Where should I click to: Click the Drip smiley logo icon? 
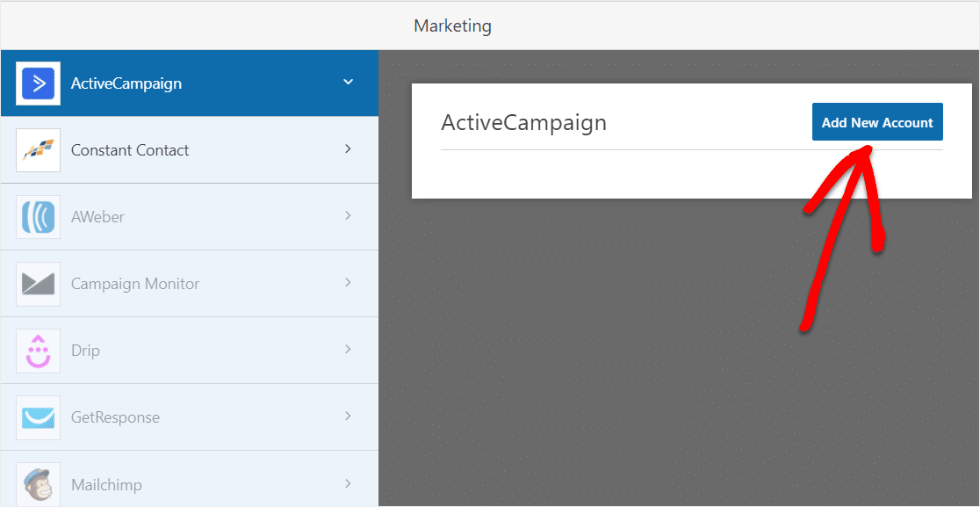tap(38, 351)
